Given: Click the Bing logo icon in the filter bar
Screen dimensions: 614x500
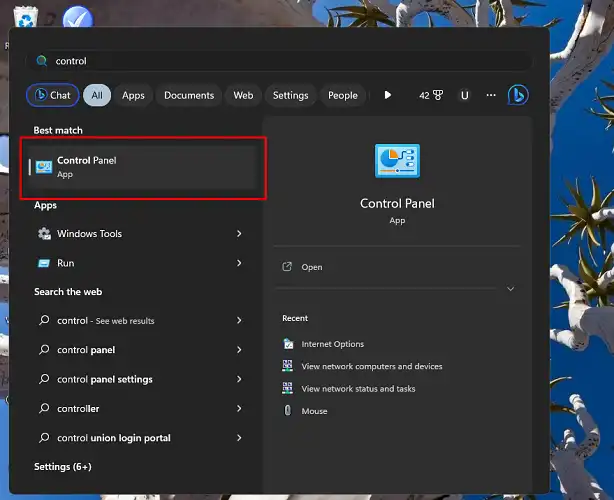Looking at the screenshot, I should click(518, 95).
